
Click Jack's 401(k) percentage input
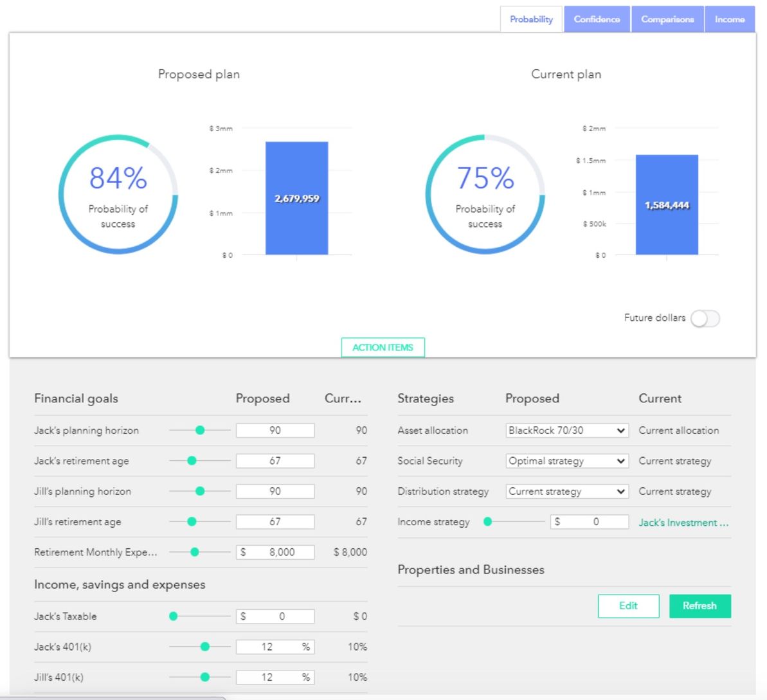pos(275,647)
